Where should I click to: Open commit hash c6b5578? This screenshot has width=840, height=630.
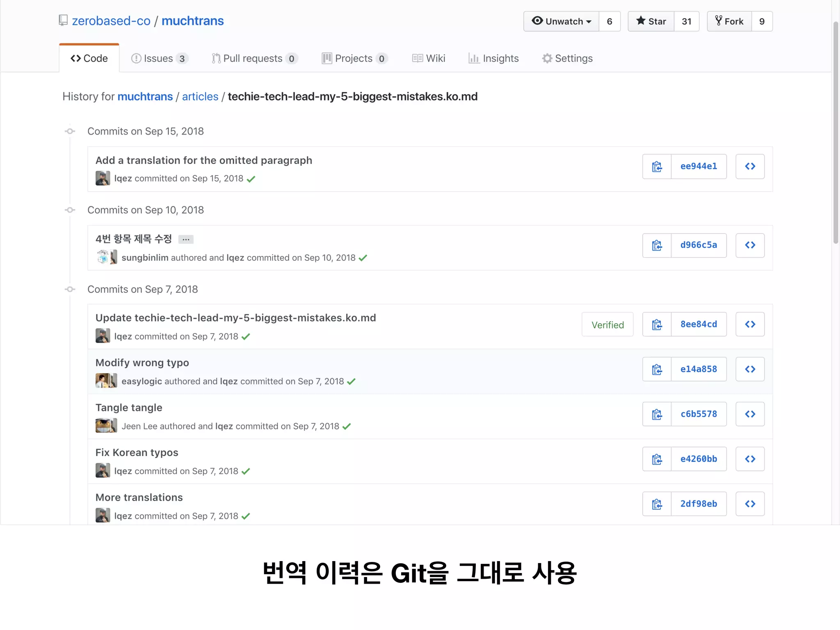pyautogui.click(x=699, y=414)
